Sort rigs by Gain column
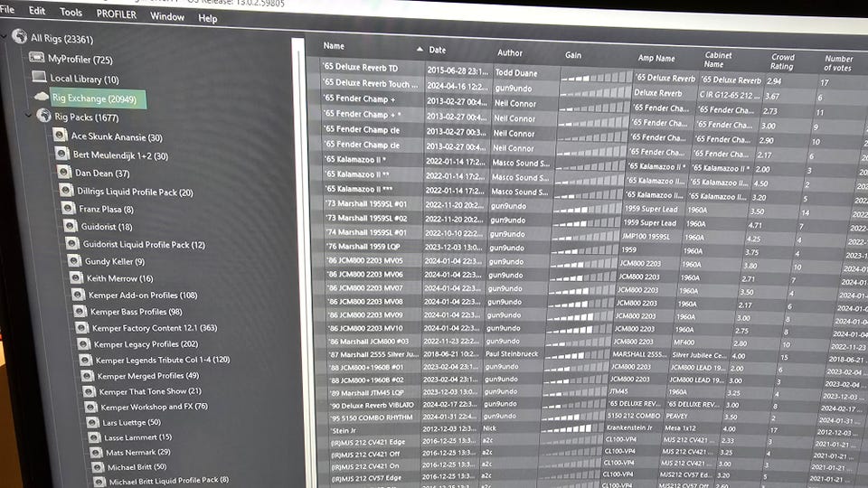Image resolution: width=868 pixels, height=488 pixels. 573,55
